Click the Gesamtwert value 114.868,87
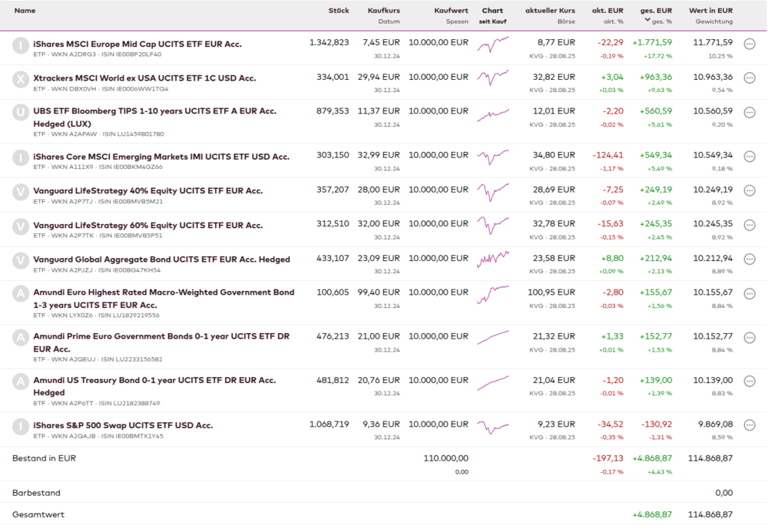The height and width of the screenshot is (532, 768). point(710,515)
